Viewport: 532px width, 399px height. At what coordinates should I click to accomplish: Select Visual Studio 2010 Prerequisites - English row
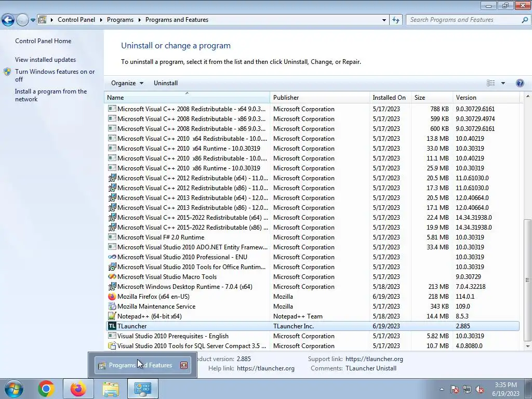(312, 336)
